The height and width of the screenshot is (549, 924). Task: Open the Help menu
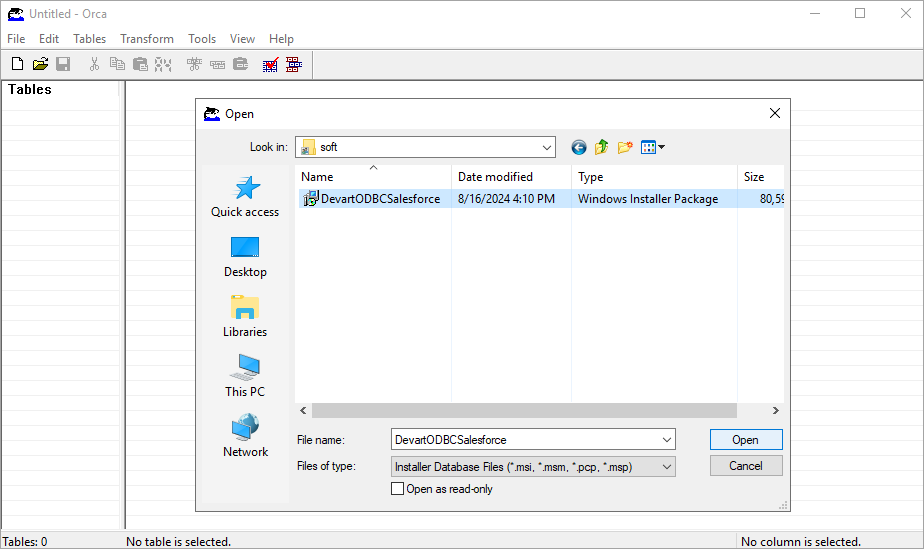(281, 39)
